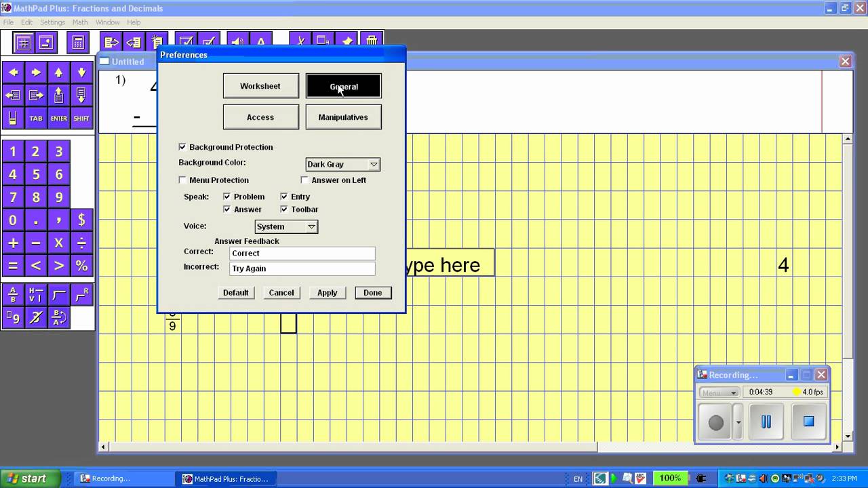868x488 pixels.
Task: Enable Menu Protection checkbox
Action: point(182,180)
